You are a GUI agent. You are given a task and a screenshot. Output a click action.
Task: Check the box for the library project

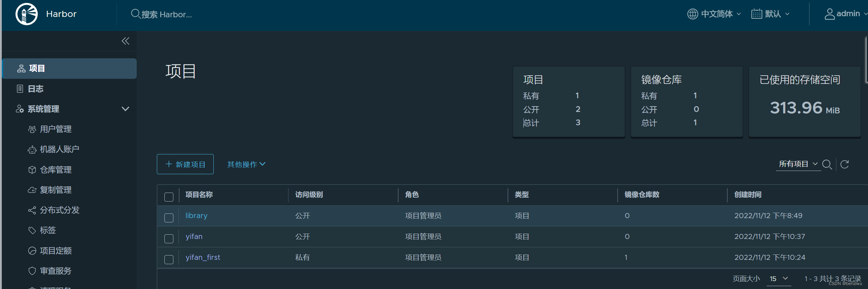coord(169,218)
